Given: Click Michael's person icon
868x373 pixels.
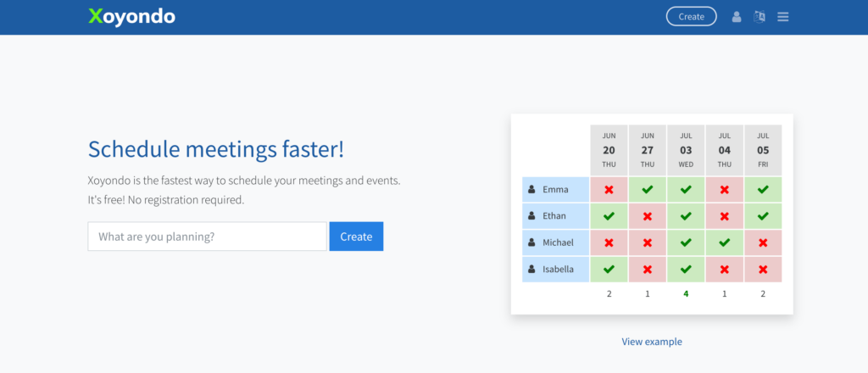Looking at the screenshot, I should pos(531,242).
